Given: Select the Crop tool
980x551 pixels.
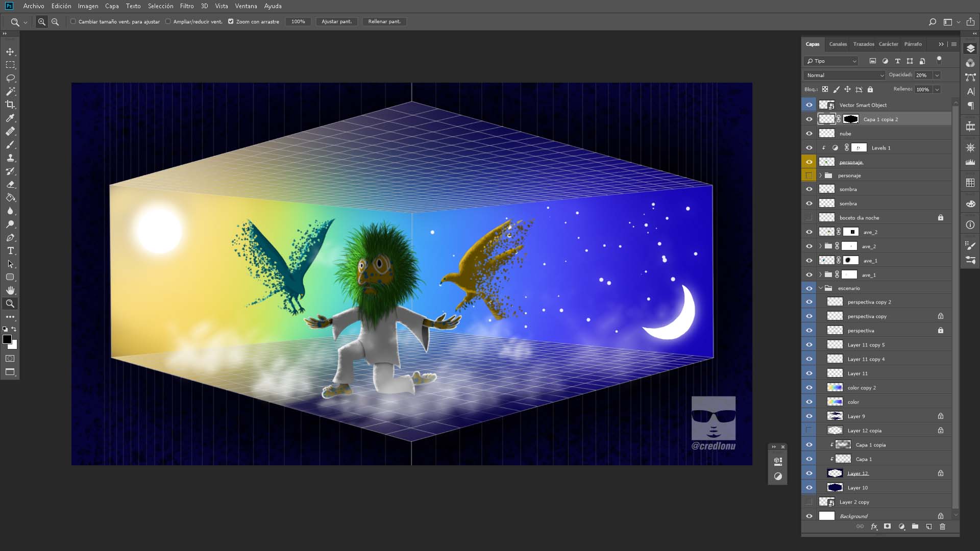Looking at the screenshot, I should tap(10, 105).
